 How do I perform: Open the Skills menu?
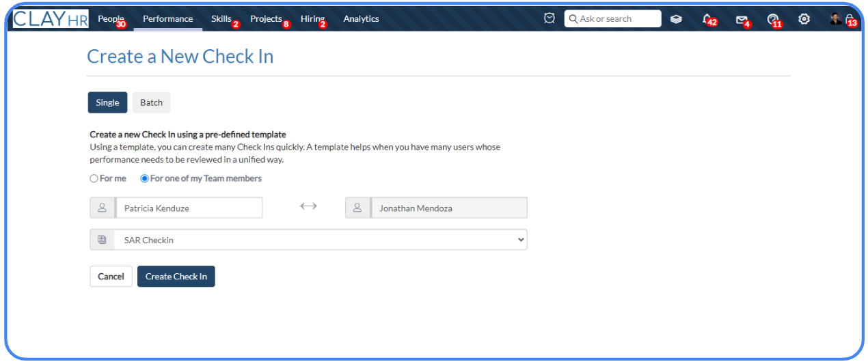[221, 19]
